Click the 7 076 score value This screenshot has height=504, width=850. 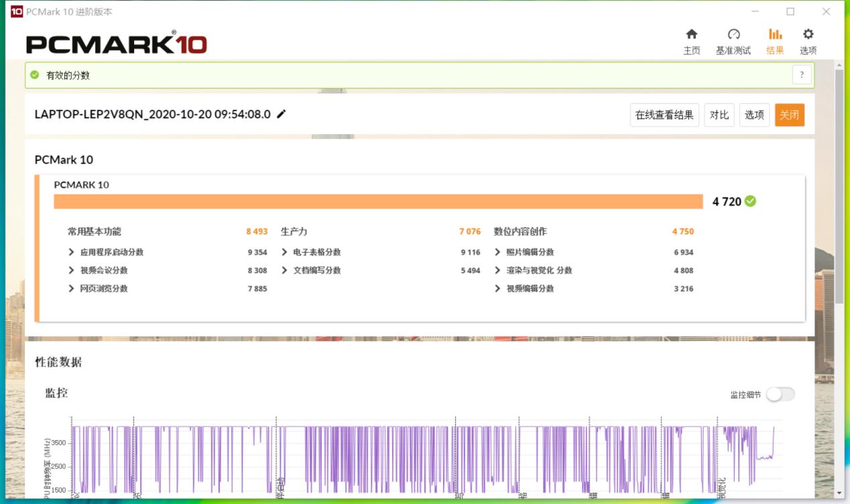[470, 231]
